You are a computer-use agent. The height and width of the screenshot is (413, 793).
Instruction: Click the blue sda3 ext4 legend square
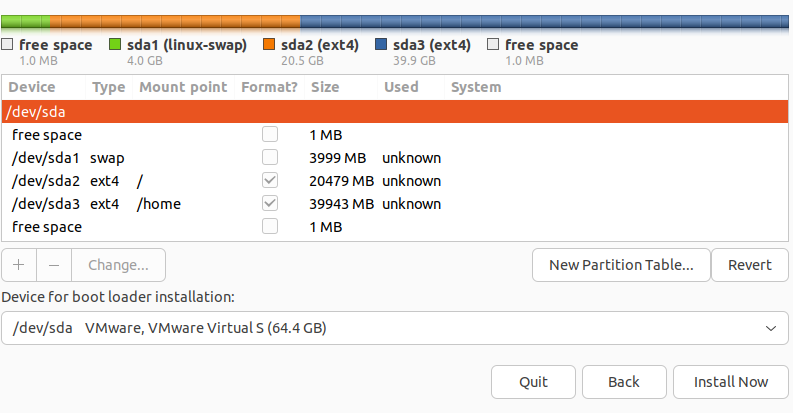click(x=381, y=45)
